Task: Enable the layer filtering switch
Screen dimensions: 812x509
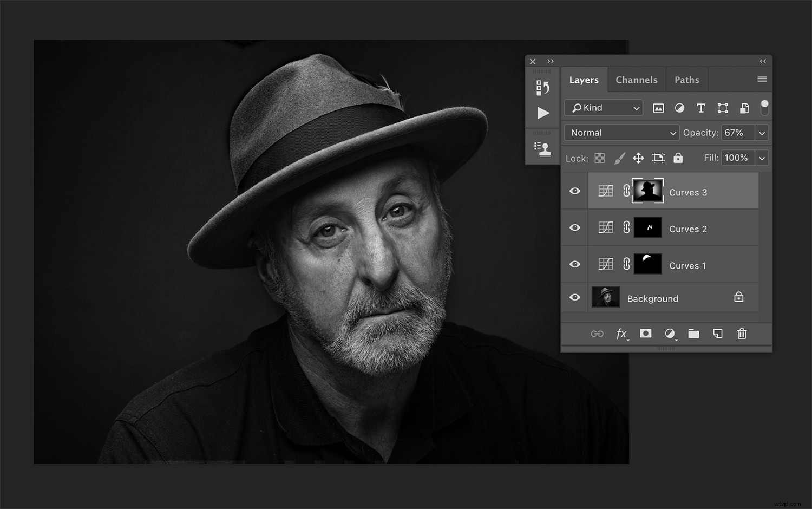Action: (764, 107)
